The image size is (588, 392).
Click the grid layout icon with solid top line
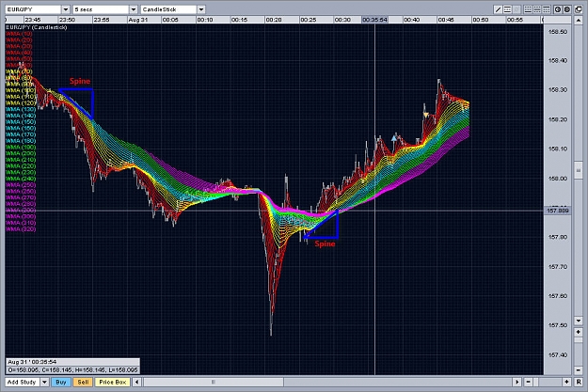[x=547, y=9]
